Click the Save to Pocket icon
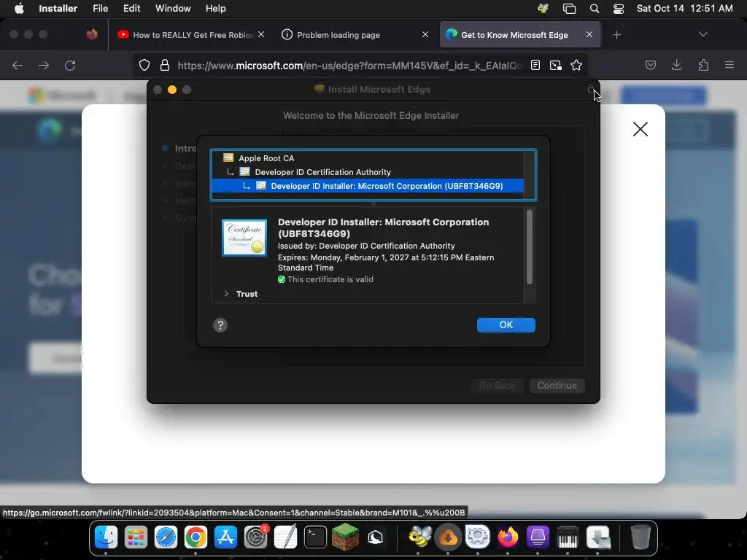This screenshot has width=747, height=560. point(650,65)
